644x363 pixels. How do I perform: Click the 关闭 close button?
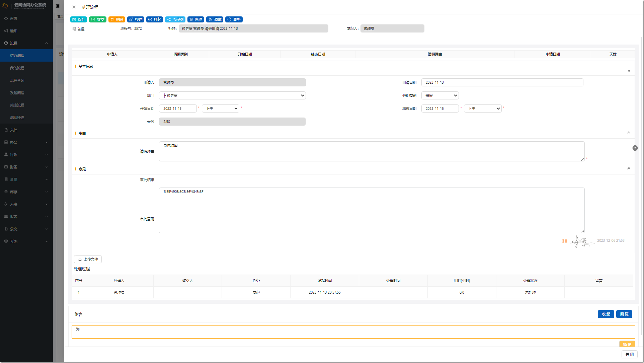(630, 354)
